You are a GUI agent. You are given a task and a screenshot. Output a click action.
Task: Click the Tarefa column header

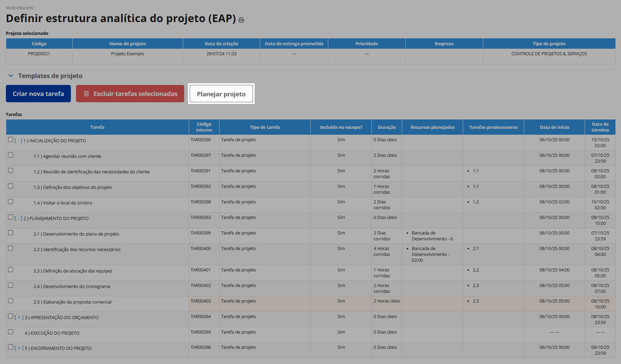pyautogui.click(x=97, y=127)
